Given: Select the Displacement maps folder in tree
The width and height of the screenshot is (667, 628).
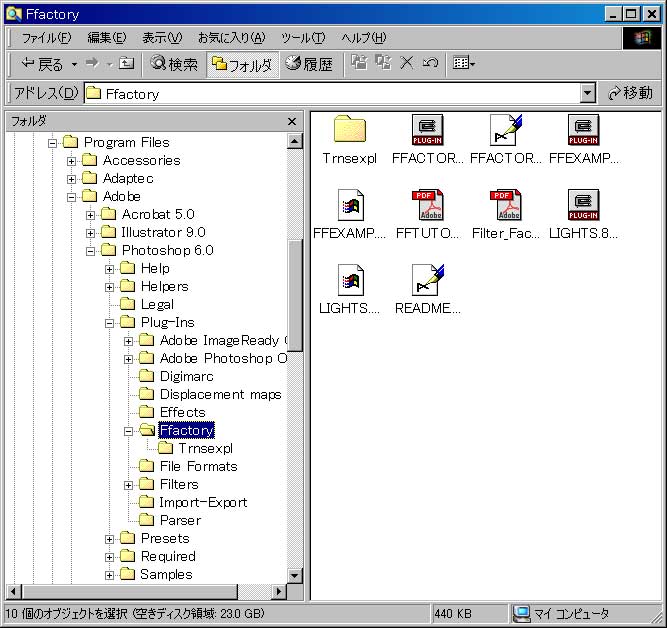Looking at the screenshot, I should [210, 394].
